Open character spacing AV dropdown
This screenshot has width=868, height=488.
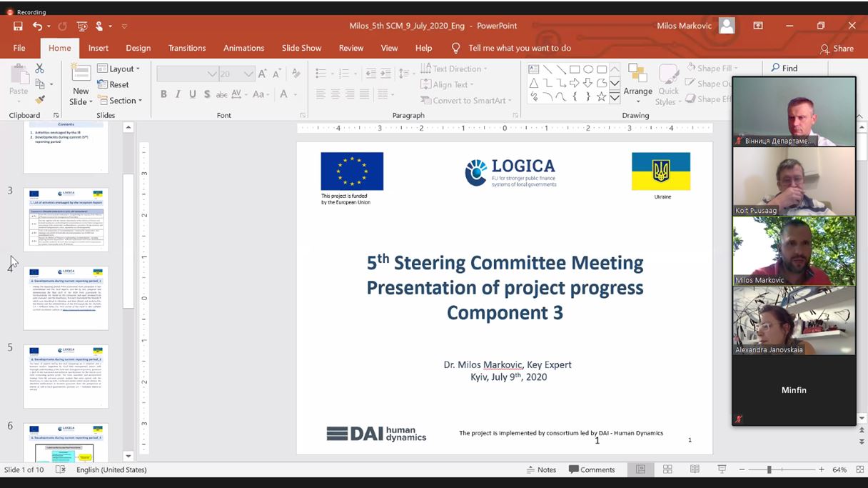[239, 94]
